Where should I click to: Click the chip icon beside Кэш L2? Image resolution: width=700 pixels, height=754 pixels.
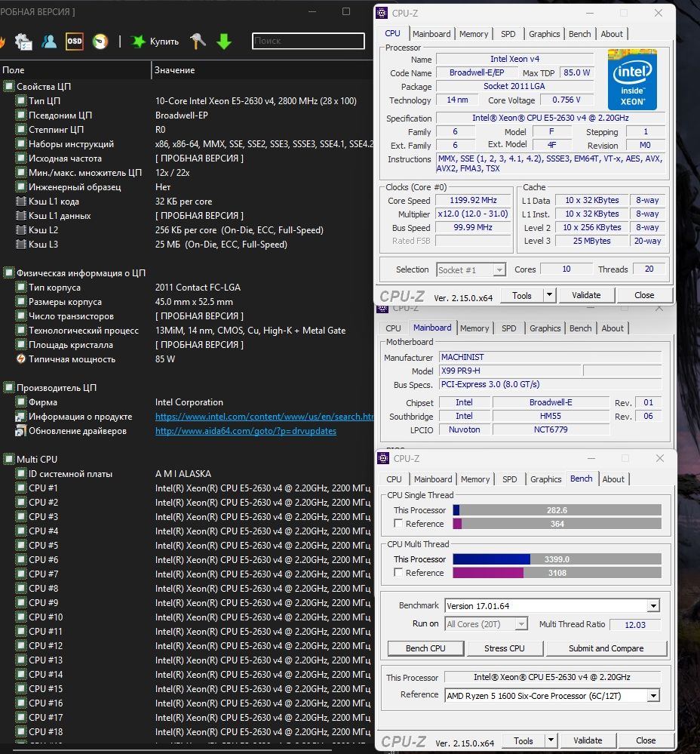click(x=20, y=230)
